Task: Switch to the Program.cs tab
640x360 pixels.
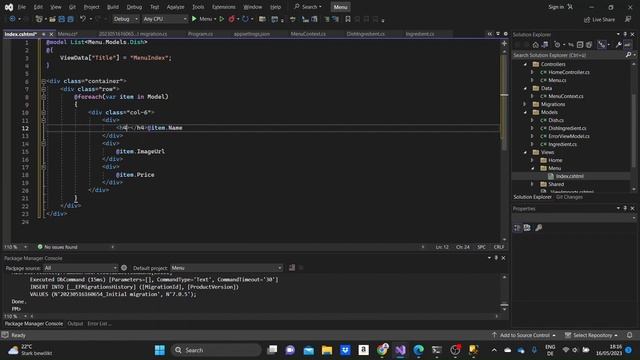Action: point(200,34)
